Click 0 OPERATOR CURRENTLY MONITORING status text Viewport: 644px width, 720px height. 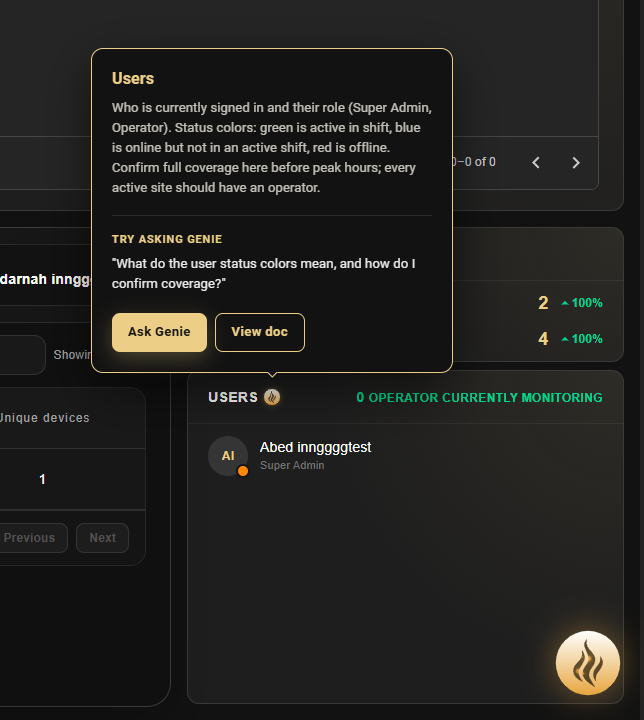[479, 398]
